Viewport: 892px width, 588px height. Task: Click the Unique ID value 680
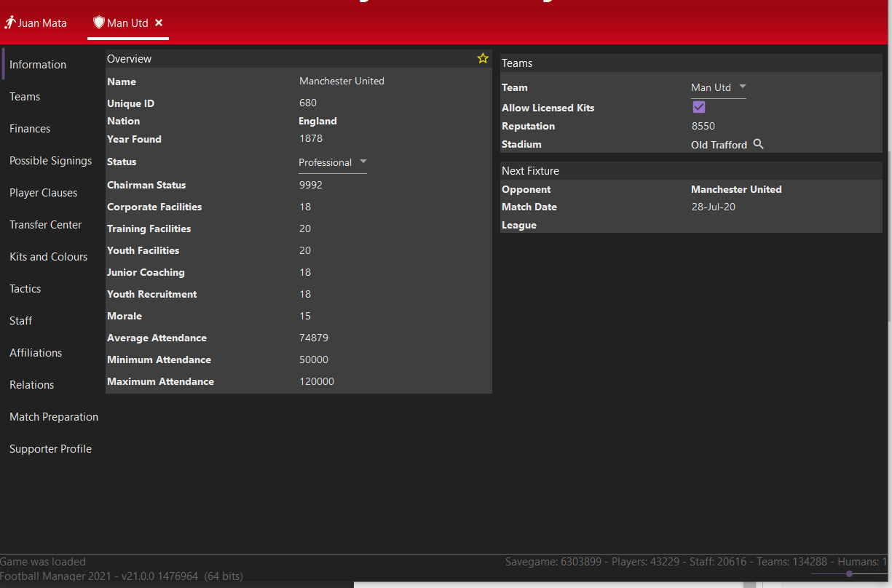pos(308,103)
